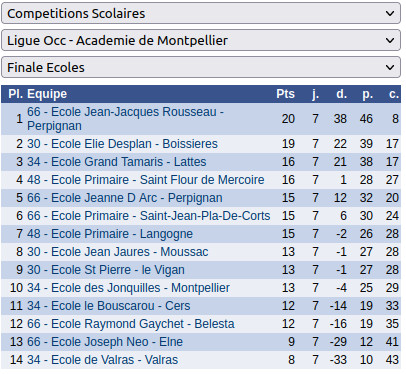406x374 pixels.
Task: Open Ecole de Valras - Valras link
Action: tap(103, 360)
